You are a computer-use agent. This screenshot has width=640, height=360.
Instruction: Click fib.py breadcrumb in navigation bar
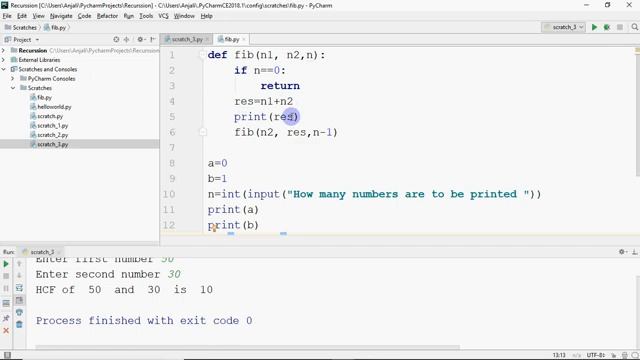(55, 27)
